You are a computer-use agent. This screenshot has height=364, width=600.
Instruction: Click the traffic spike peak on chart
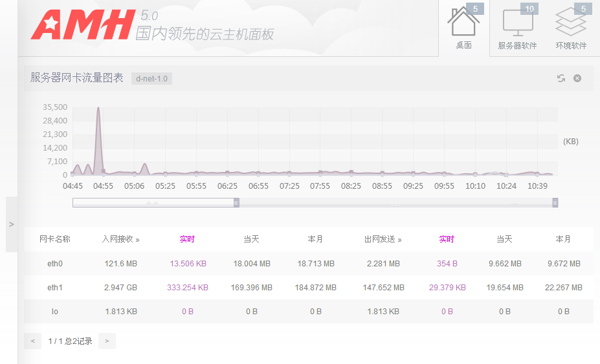[98, 109]
